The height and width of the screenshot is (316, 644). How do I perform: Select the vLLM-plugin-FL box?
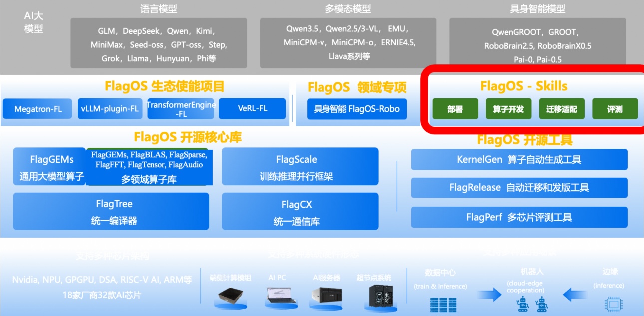coord(110,109)
